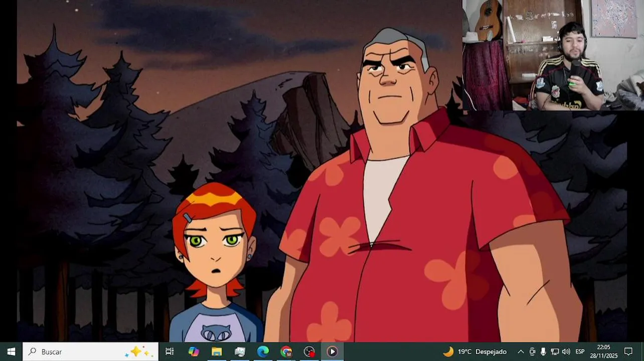Image resolution: width=644 pixels, height=361 pixels.
Task: Expand the hidden system tray icons
Action: (x=521, y=351)
